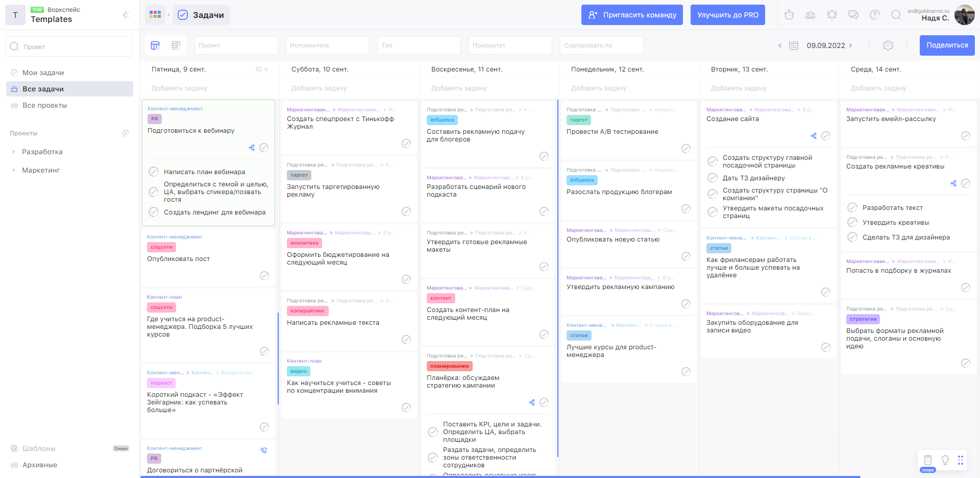Check off subtask 'Написать план вебинара'
This screenshot has height=478, width=980.
pos(154,172)
